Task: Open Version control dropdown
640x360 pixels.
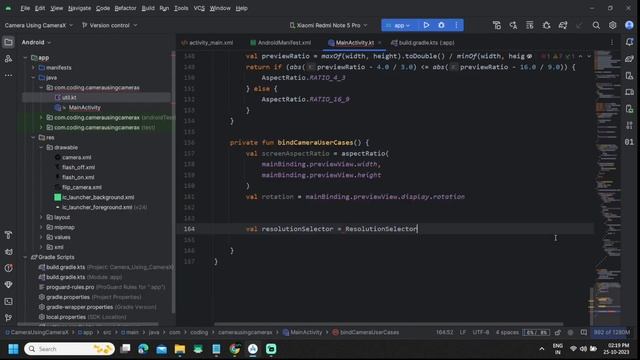Action: click(x=109, y=25)
